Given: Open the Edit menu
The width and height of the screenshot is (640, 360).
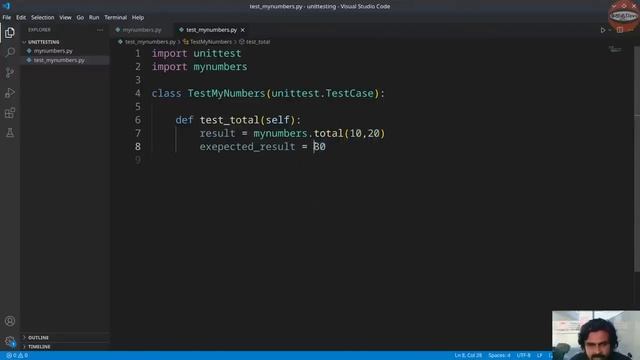Looking at the screenshot, I should (21, 18).
